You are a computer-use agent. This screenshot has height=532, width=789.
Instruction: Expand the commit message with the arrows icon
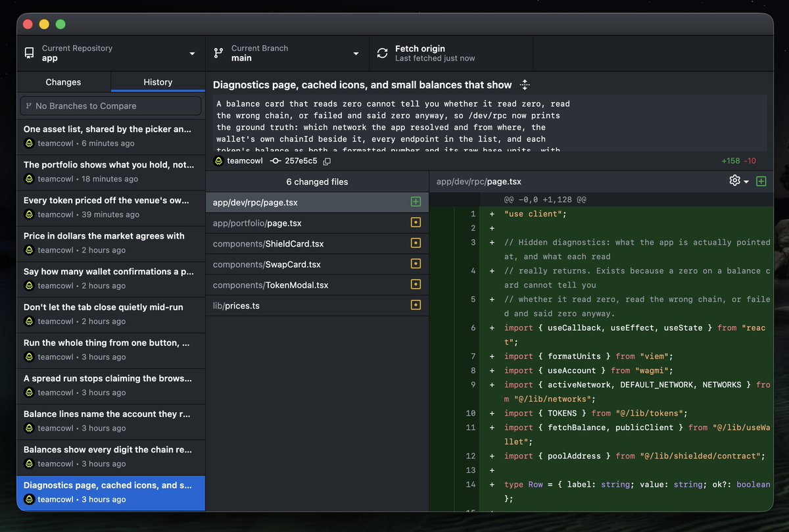(525, 85)
